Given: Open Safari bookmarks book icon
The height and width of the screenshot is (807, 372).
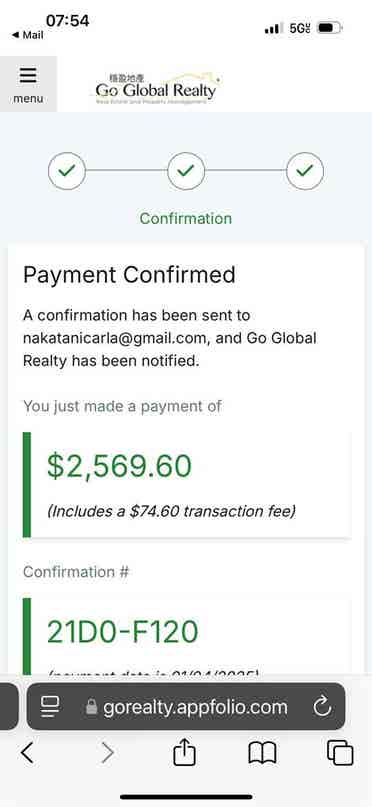Looking at the screenshot, I should (262, 754).
